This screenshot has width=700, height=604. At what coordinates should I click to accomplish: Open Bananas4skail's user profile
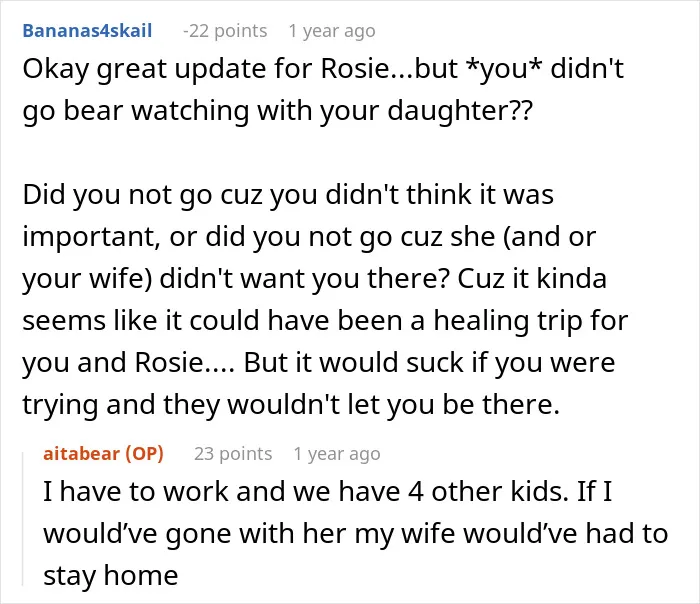click(88, 31)
